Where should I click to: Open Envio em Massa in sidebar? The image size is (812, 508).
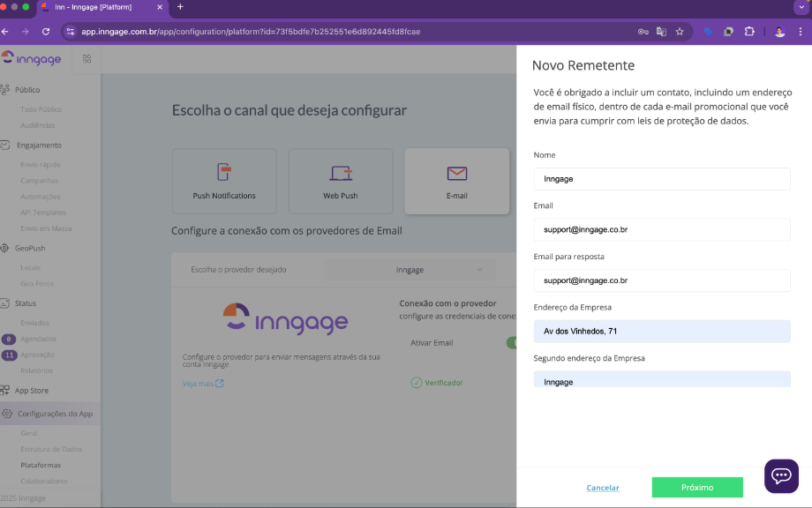click(46, 228)
